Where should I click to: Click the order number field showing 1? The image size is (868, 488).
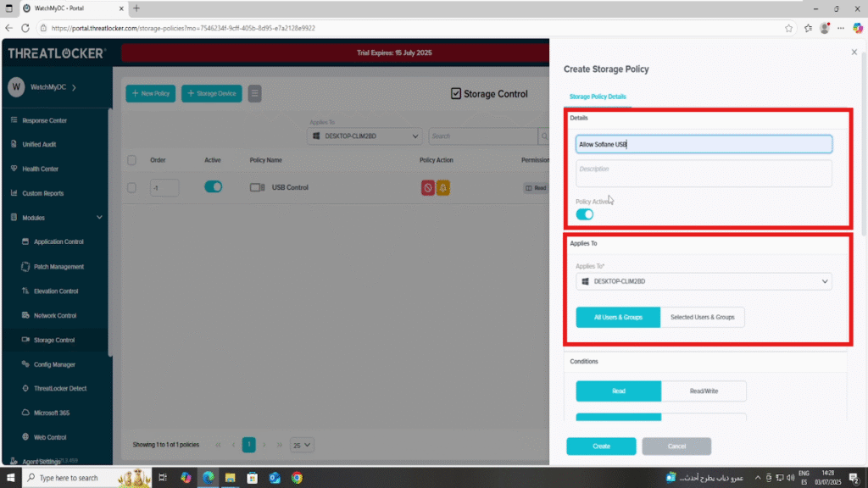pos(164,187)
